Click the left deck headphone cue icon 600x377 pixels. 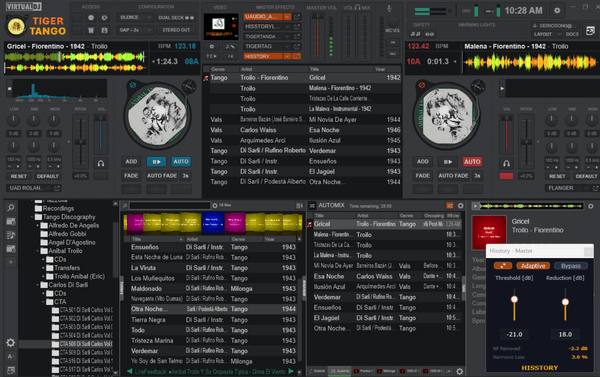(x=101, y=163)
